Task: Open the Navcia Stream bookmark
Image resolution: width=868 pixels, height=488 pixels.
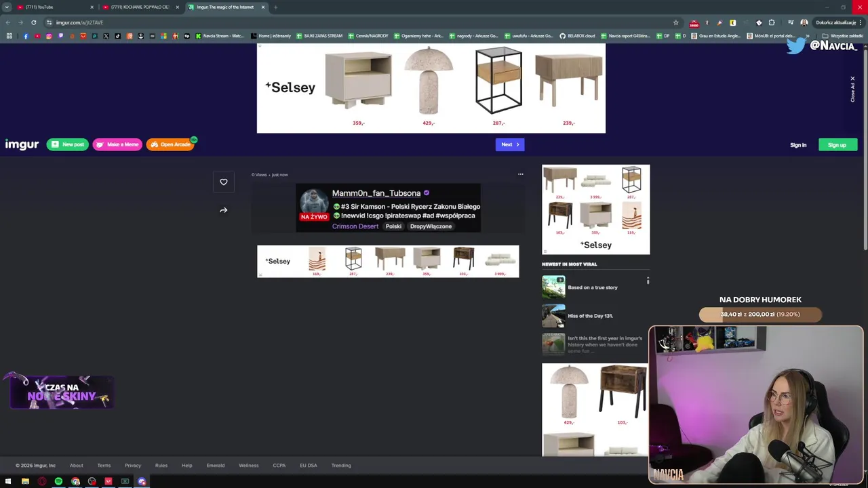Action: [220, 36]
